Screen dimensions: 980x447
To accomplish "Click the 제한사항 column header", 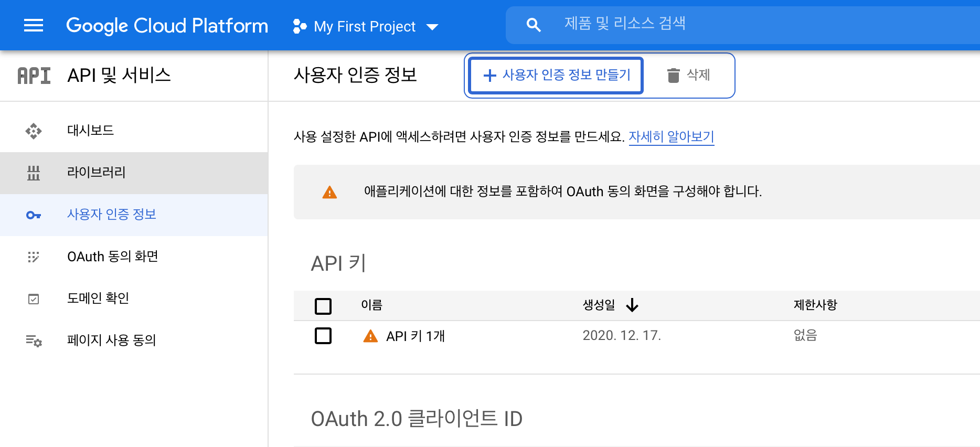I will 815,305.
